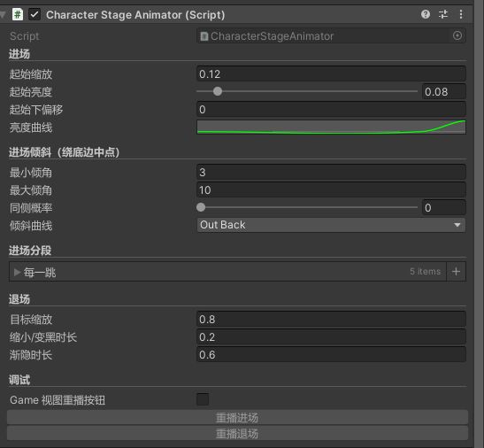484x448 pixels.
Task: Click 起始亮度 label
Action: [31, 92]
